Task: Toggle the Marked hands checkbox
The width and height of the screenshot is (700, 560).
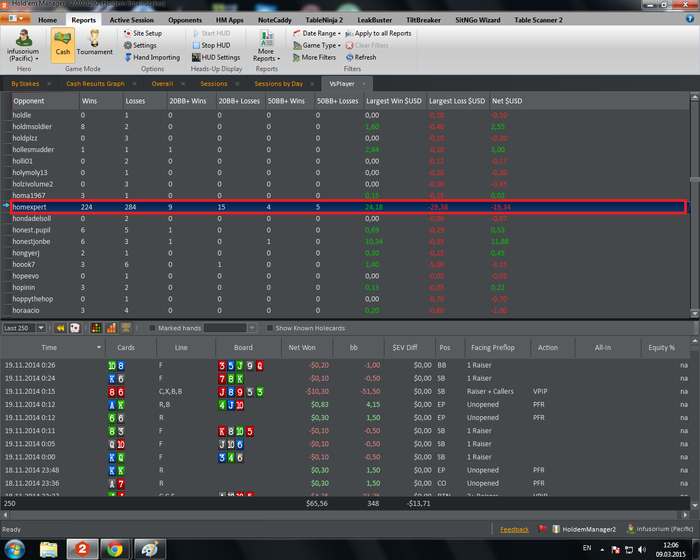Action: tap(152, 328)
